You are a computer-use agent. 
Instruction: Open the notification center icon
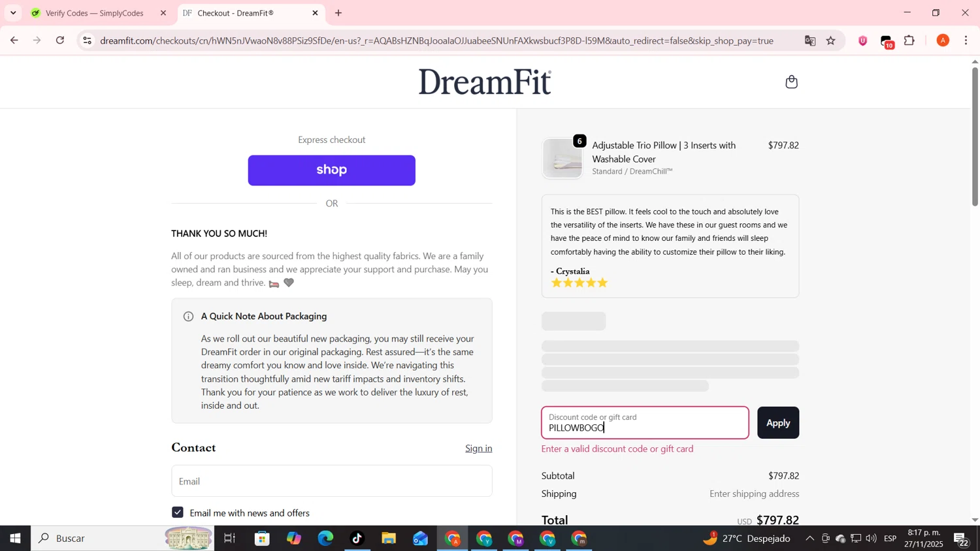click(962, 539)
